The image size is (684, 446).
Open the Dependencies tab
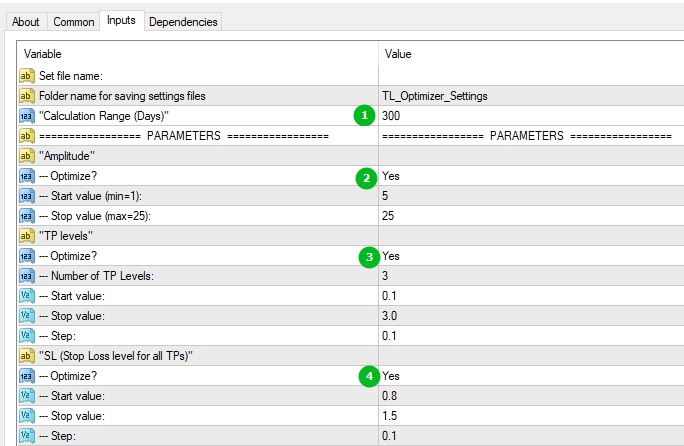tap(183, 22)
